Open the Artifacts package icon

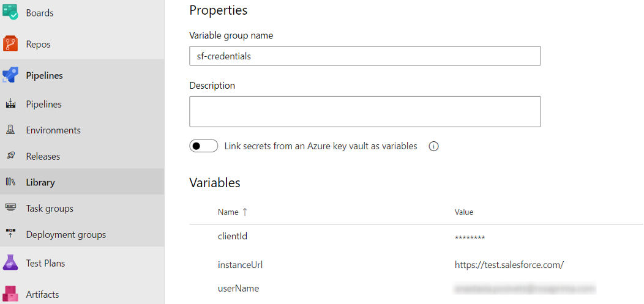coord(10,294)
